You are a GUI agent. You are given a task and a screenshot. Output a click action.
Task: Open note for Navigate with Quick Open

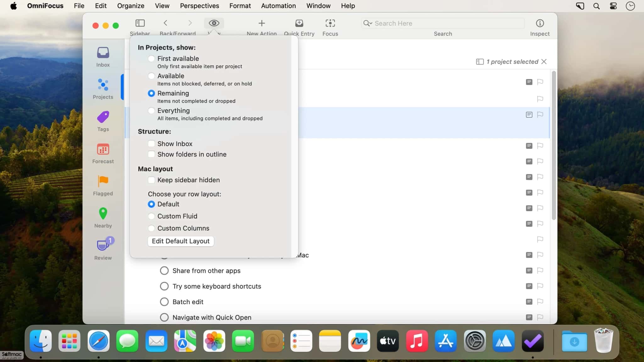coord(529,317)
